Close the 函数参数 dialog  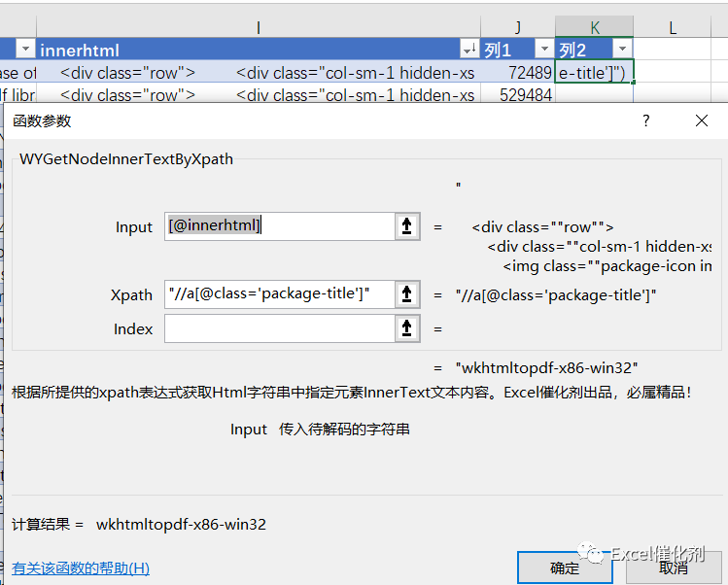tap(702, 120)
